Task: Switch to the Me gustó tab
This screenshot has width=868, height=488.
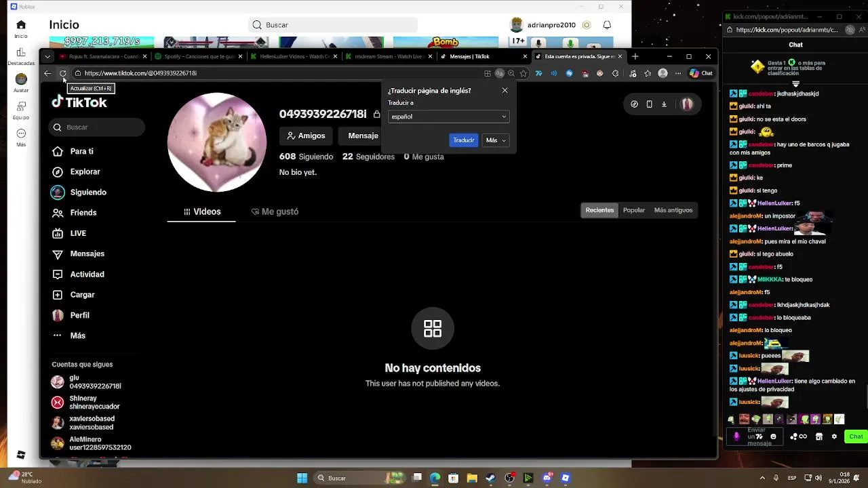Action: [275, 211]
